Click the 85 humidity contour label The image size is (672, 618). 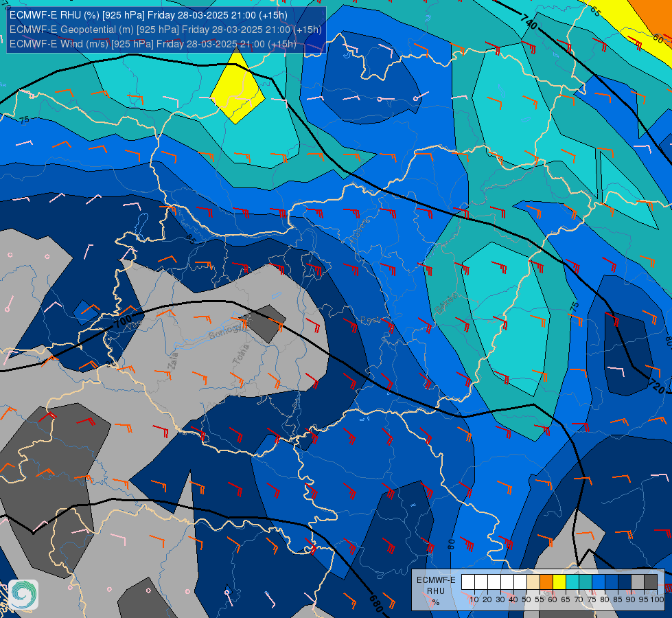pos(191,240)
